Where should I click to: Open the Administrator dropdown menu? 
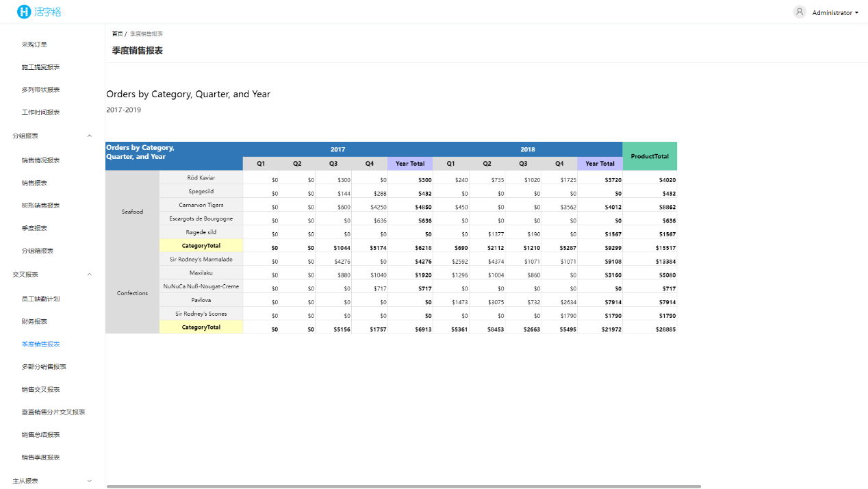coord(835,12)
